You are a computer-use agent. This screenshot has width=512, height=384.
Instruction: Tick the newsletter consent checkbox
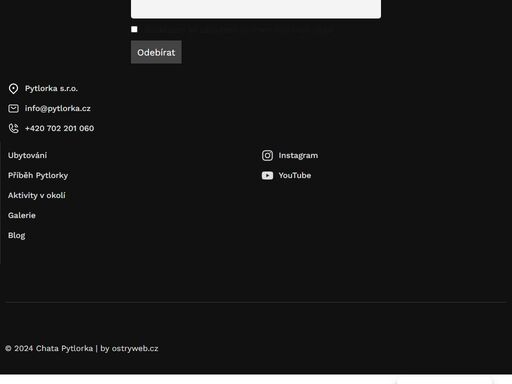pos(134,29)
